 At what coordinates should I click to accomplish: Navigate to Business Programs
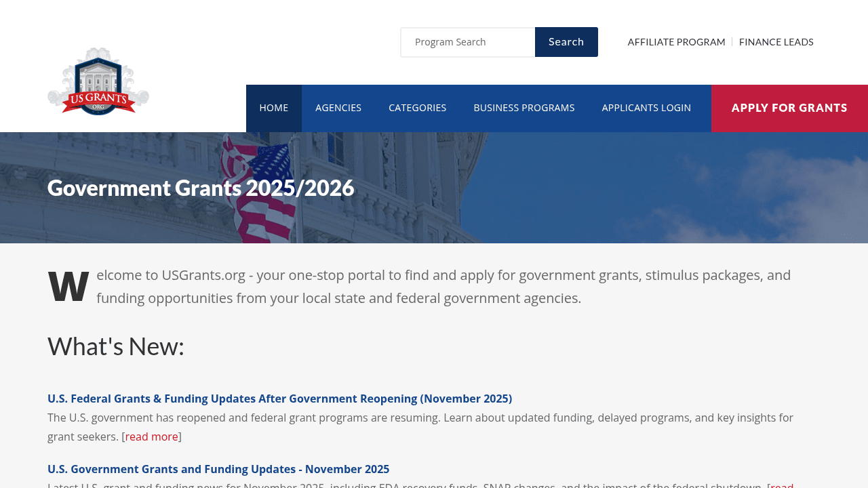pos(524,108)
